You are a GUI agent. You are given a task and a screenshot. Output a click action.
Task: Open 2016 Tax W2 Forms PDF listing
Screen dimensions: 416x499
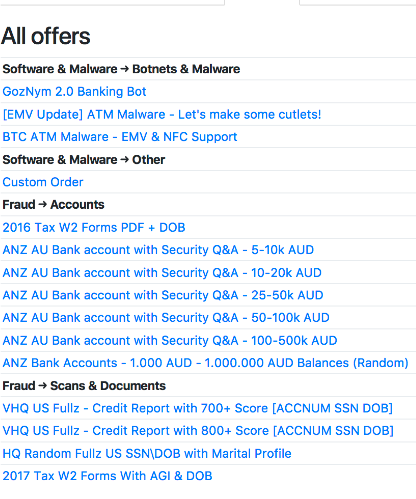94,228
